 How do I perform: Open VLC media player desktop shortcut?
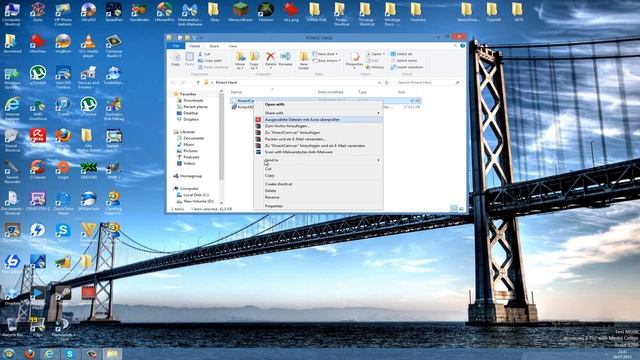[x=88, y=44]
